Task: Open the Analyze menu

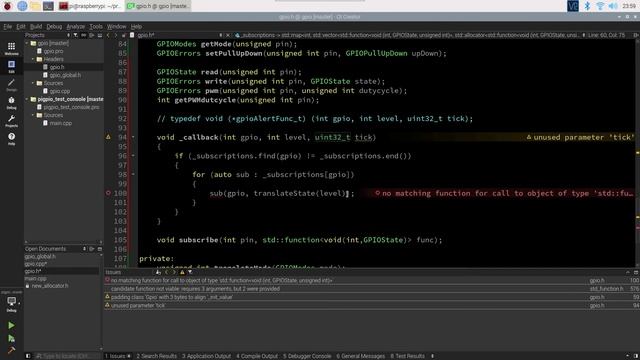Action: [76, 27]
